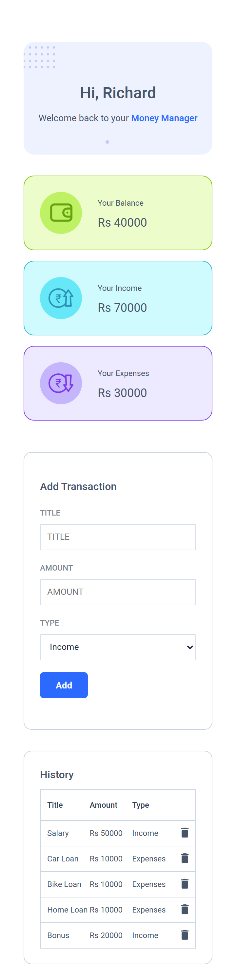Open the Money Manager link
236x980 pixels.
click(165, 118)
